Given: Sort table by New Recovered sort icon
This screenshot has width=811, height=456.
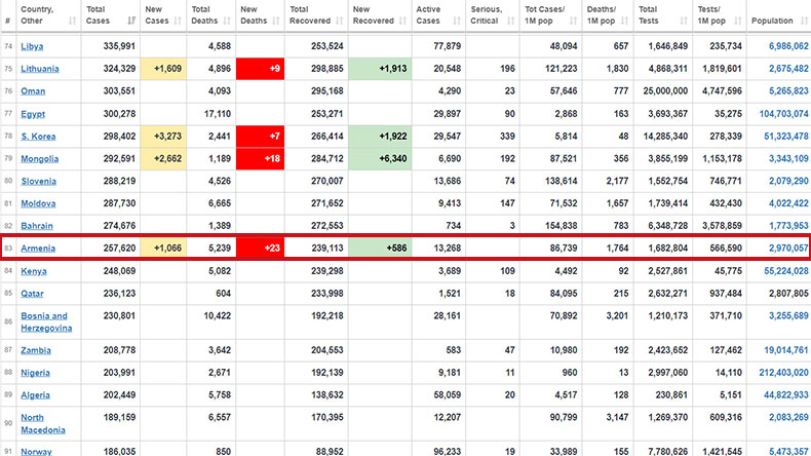Looking at the screenshot, I should tap(402, 21).
